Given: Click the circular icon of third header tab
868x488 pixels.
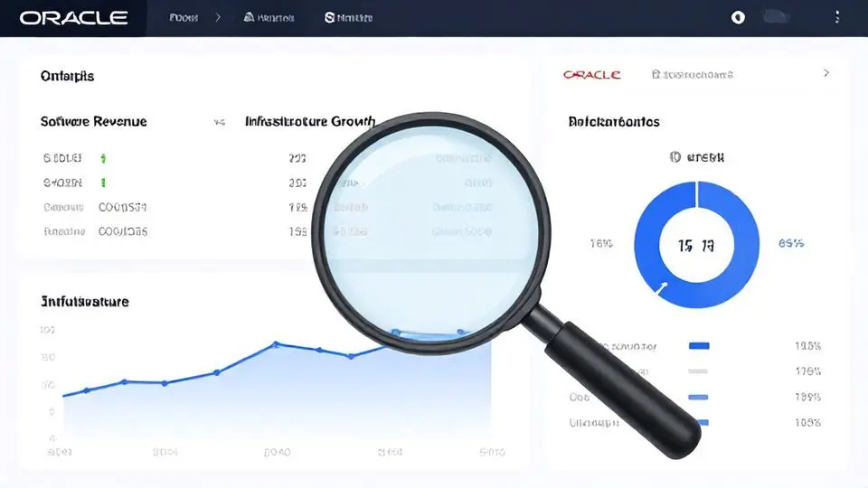Looking at the screenshot, I should tap(329, 18).
